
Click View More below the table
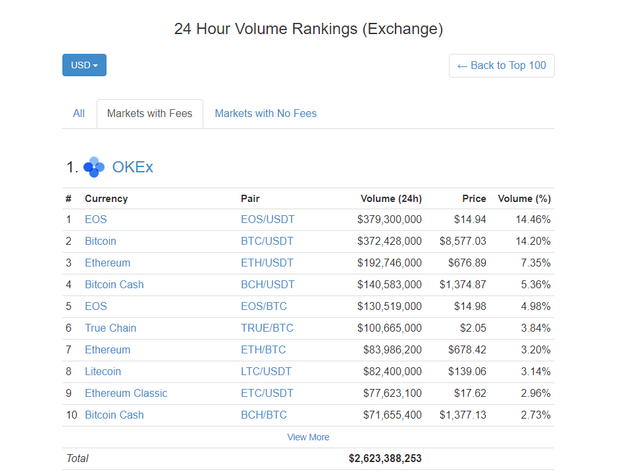[x=308, y=437]
